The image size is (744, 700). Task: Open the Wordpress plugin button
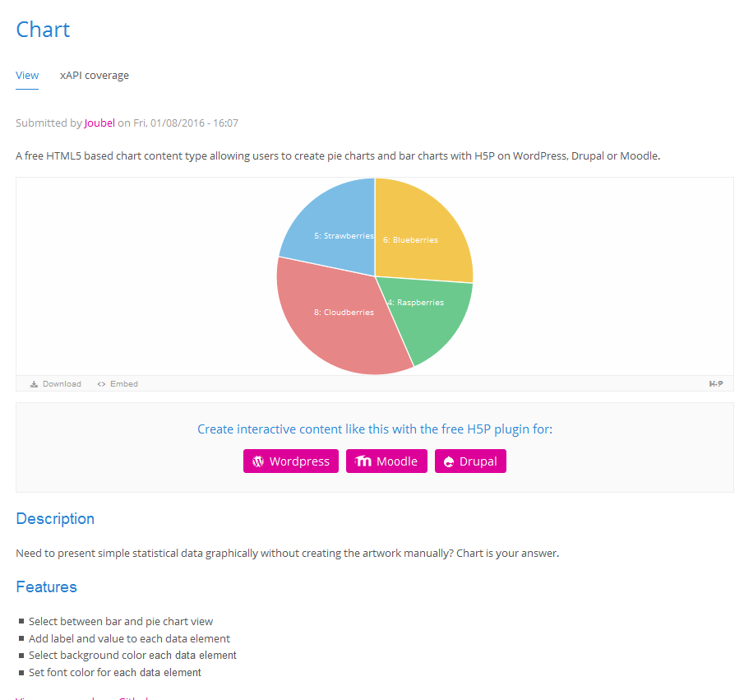pyautogui.click(x=291, y=461)
